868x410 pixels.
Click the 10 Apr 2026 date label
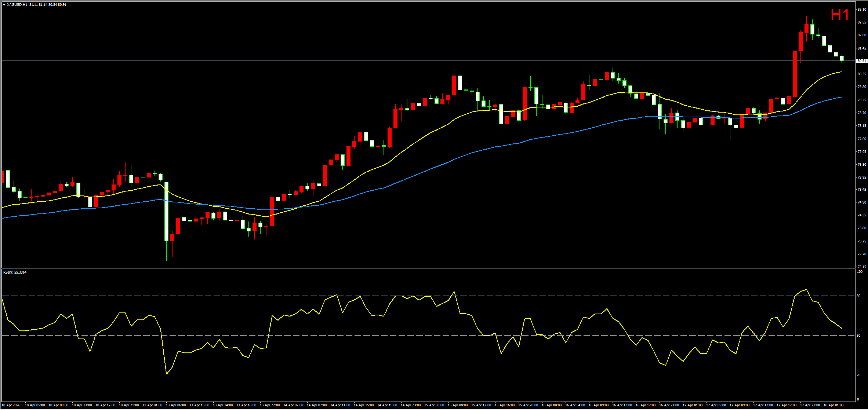coord(11,405)
